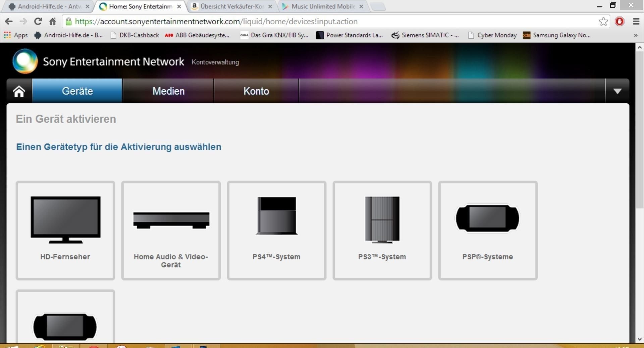Screen dimensions: 644x348
Task: Click the red Adblock extension icon
Action: [x=620, y=21]
